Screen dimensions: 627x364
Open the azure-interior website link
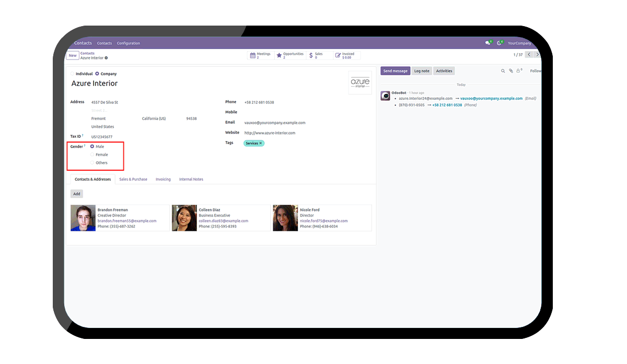click(270, 133)
